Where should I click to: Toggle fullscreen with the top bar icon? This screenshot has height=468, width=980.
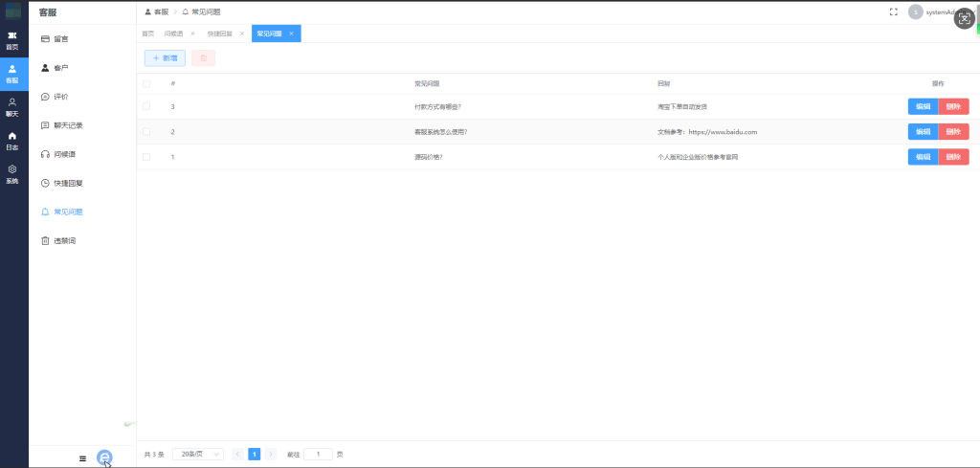pos(894,11)
